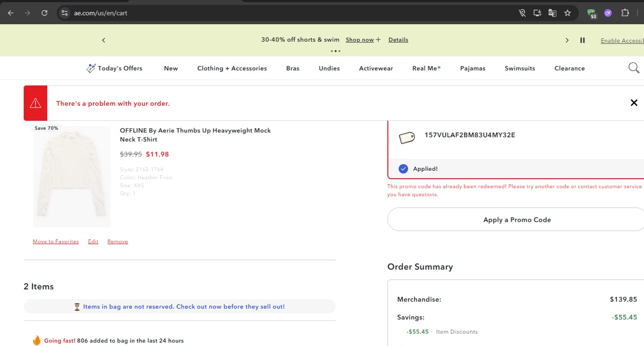Click Apply a Promo Code button
644x346 pixels.
517,220
